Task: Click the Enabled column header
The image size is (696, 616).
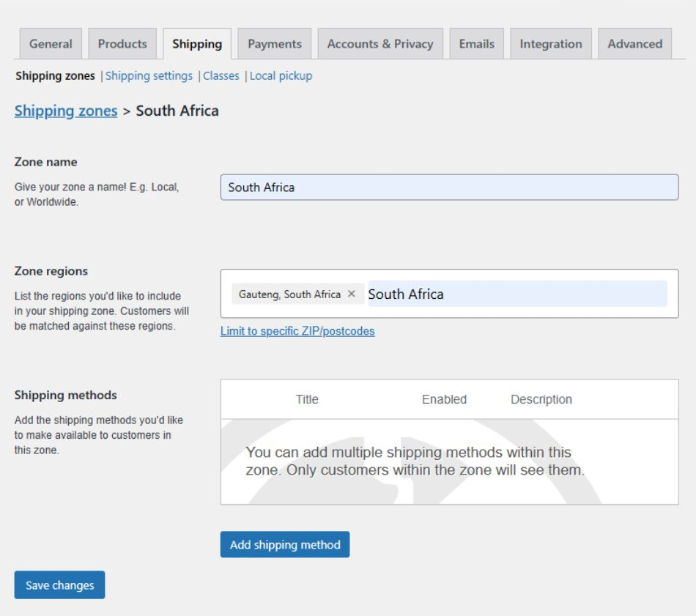Action: (x=444, y=399)
